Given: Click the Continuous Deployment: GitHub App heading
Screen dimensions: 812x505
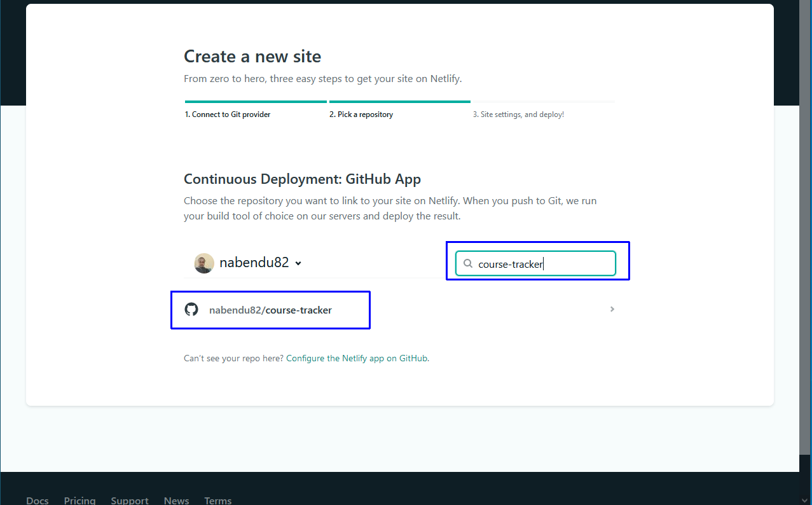Looking at the screenshot, I should click(x=302, y=179).
